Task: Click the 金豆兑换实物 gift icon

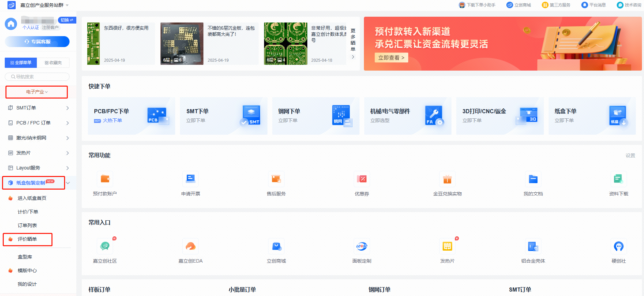Action: click(x=447, y=179)
